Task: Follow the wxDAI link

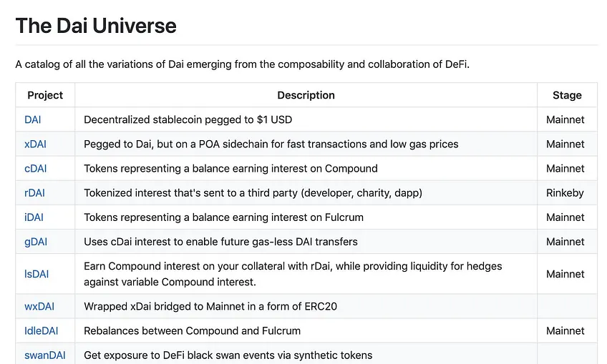Action: click(39, 306)
